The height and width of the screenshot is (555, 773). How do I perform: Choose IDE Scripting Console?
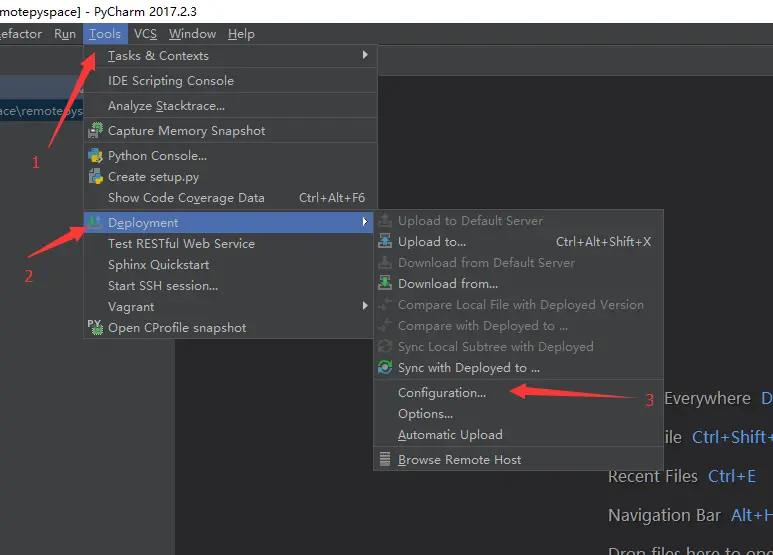coord(230,81)
